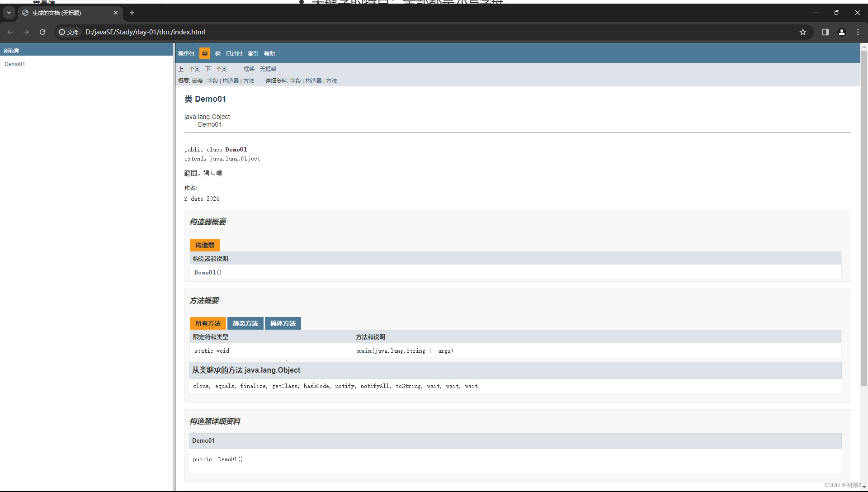The height and width of the screenshot is (492, 868).
Task: Select the 所有方法 tab
Action: click(x=208, y=323)
